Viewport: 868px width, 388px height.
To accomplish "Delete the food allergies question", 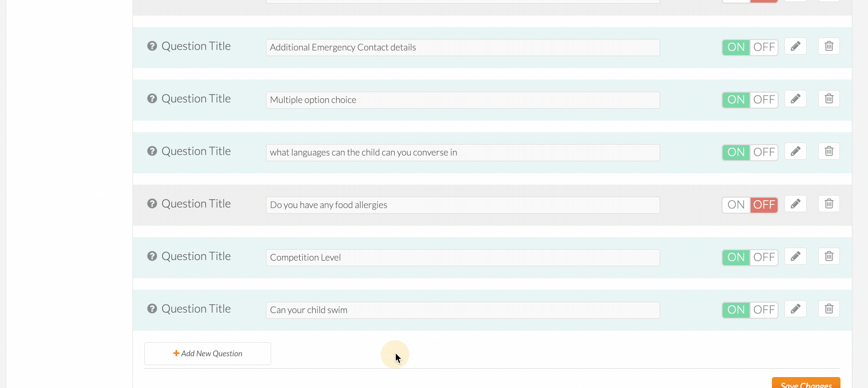I will coord(829,204).
